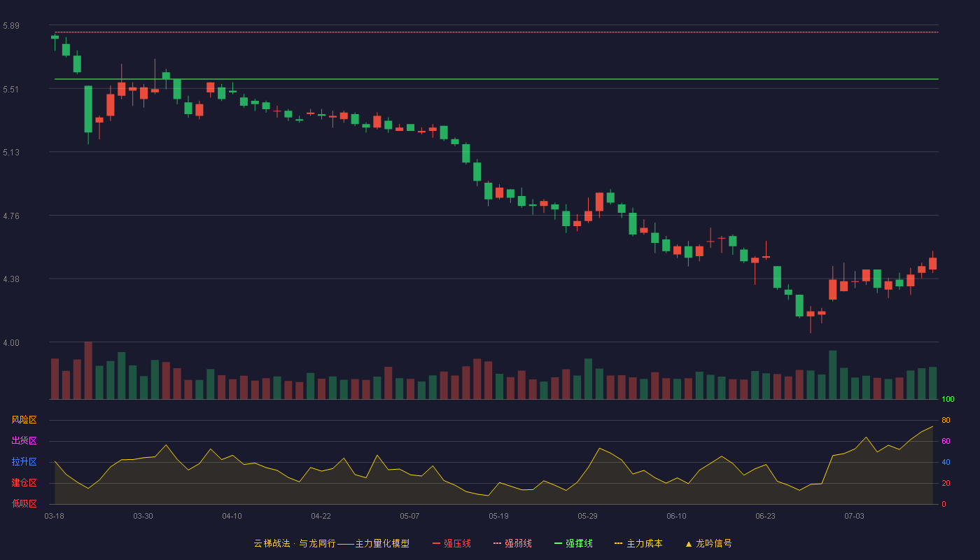Click the 05-19 date axis label
The height and width of the screenshot is (560, 980).
tap(498, 516)
